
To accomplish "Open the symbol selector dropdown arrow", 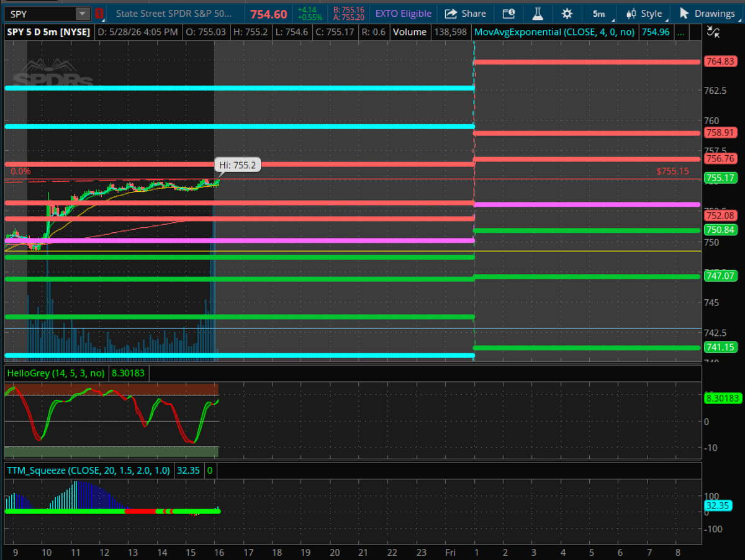I will 83,14.
